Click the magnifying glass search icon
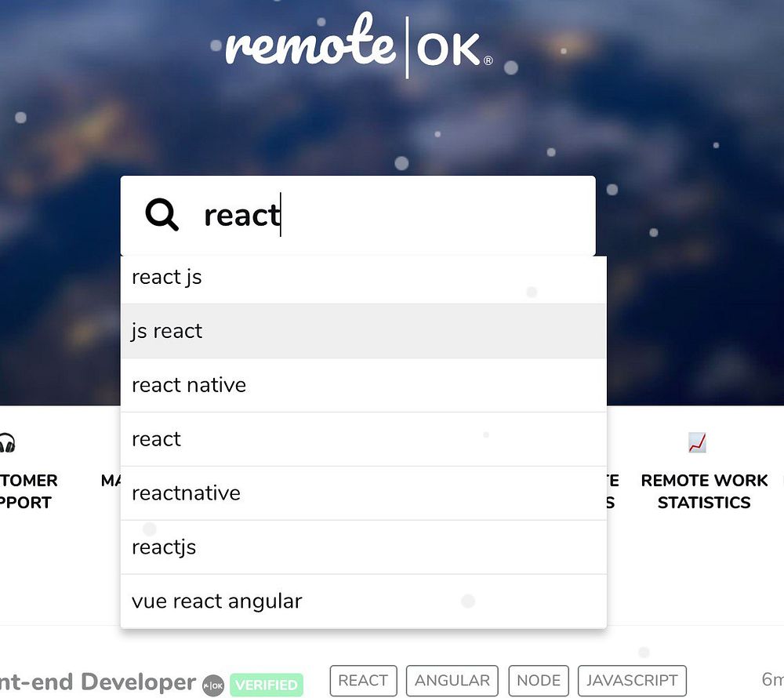784x698 pixels. tap(162, 215)
